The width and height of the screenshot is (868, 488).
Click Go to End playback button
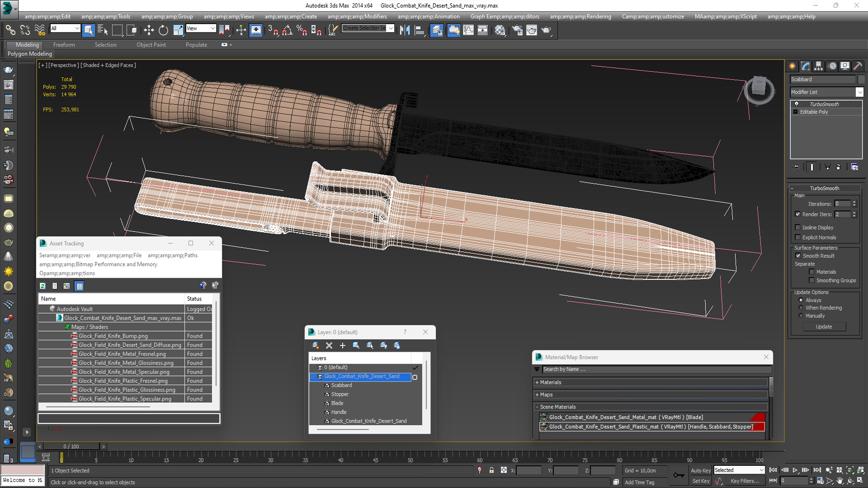tap(817, 470)
